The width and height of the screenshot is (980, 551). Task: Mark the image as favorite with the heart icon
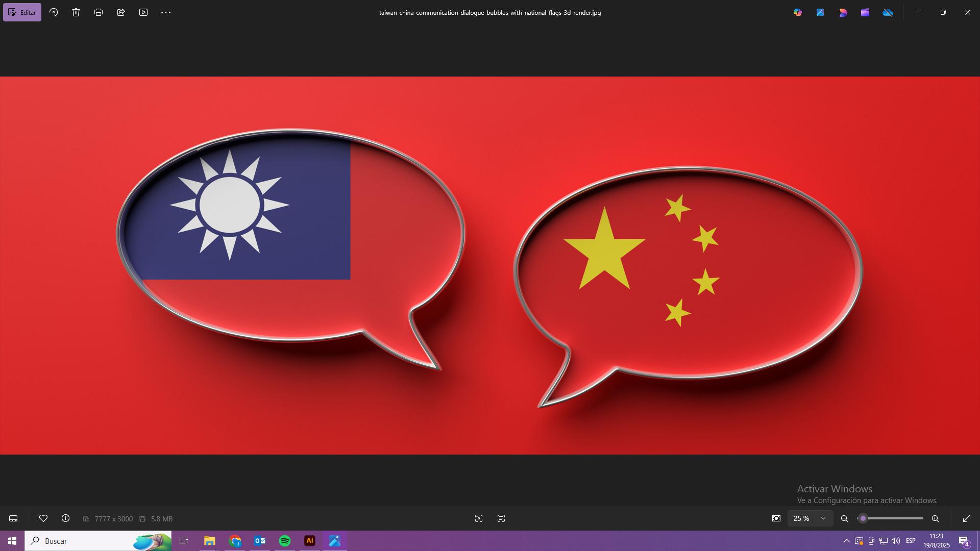pos(43,518)
